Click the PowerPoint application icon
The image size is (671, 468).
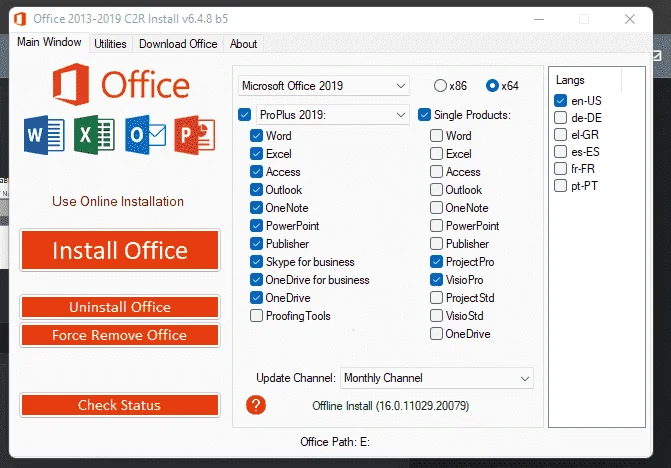tap(195, 135)
